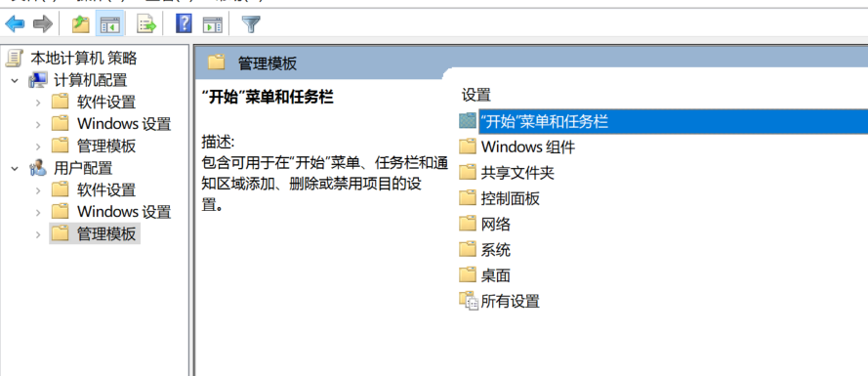The width and height of the screenshot is (868, 376).
Task: Toggle the Show/Hide console tree icon
Action: pyautogui.click(x=109, y=23)
